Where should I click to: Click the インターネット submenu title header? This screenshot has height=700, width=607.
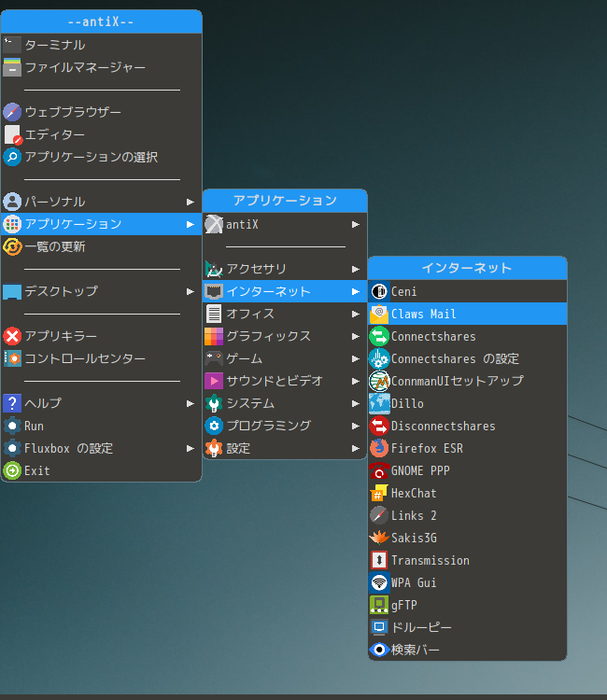tap(467, 268)
